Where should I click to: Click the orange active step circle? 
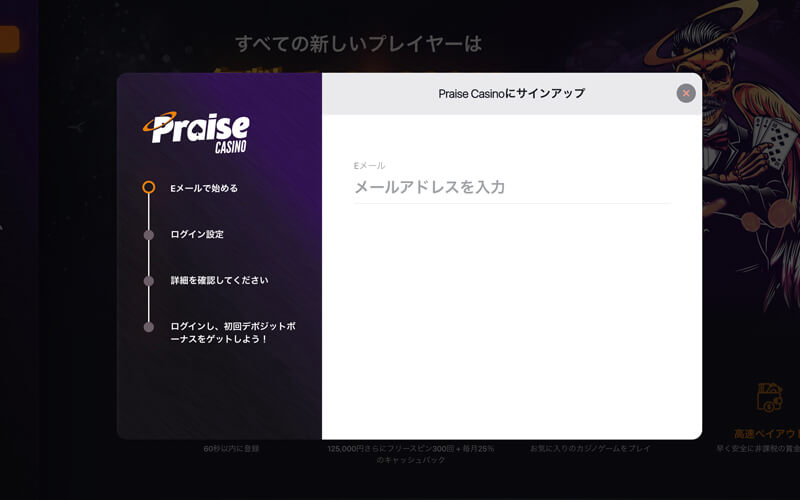coord(148,187)
